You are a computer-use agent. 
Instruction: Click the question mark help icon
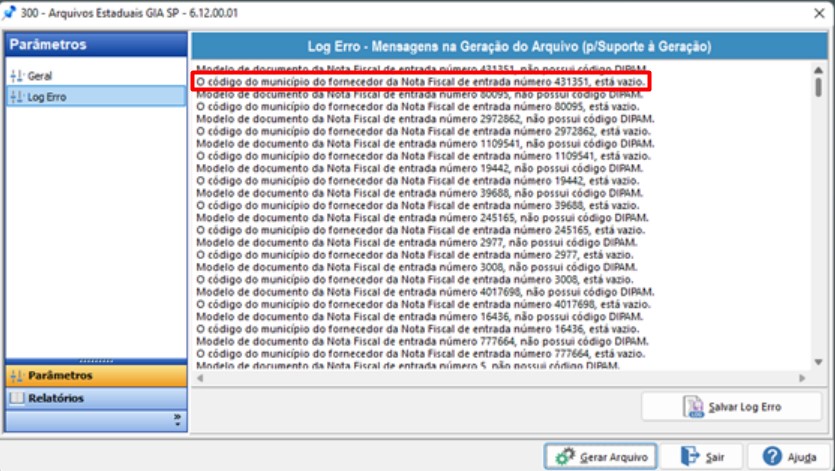point(772,457)
